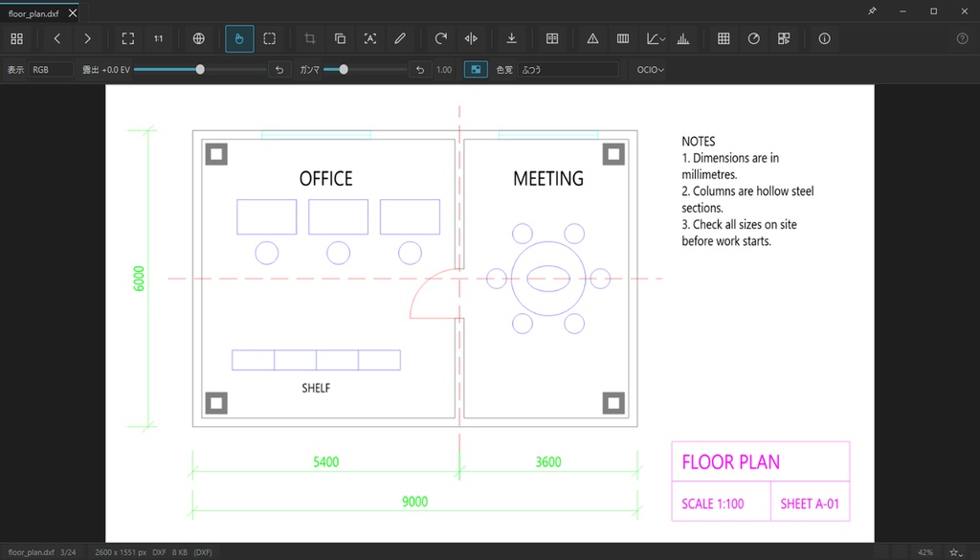This screenshot has width=980, height=560.
Task: Show the histogram panel
Action: [x=683, y=38]
